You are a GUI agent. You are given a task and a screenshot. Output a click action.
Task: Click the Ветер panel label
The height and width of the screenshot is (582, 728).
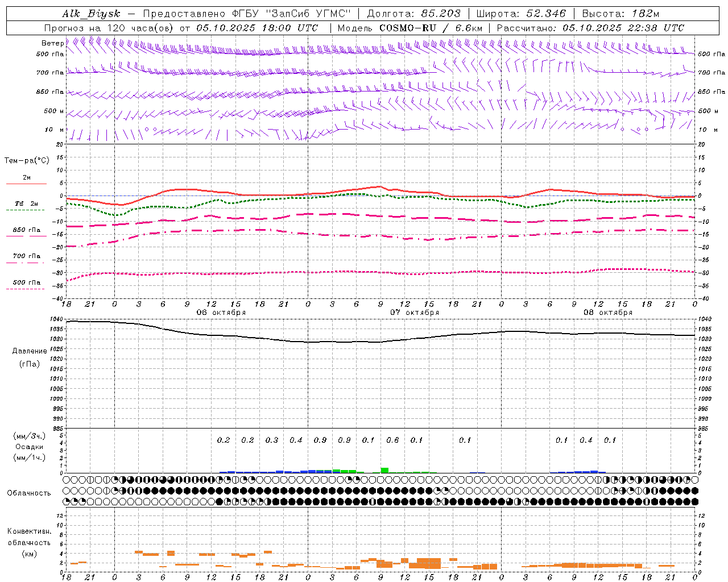pos(53,43)
